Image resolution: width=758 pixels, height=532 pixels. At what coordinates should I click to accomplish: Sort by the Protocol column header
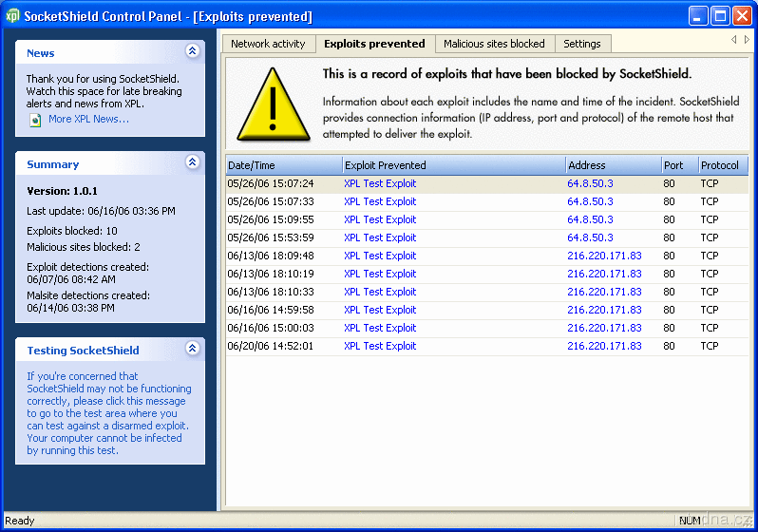point(722,165)
